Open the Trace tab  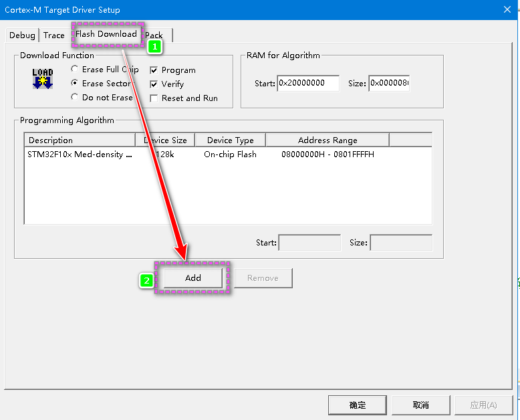click(53, 35)
